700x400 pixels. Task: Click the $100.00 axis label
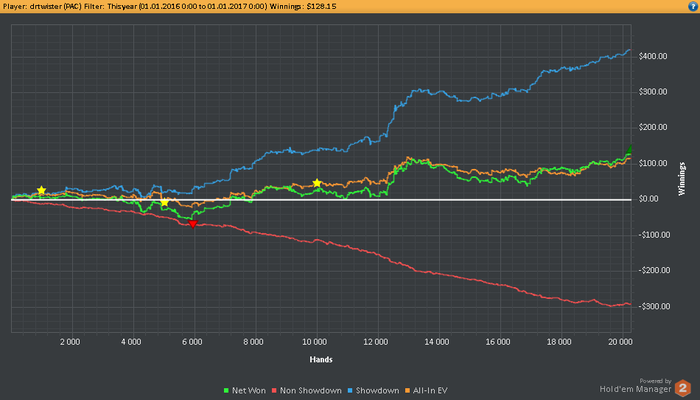coord(653,163)
